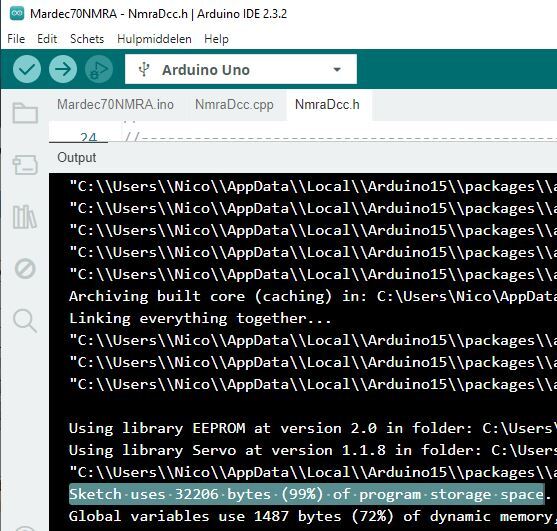Select the NmraDcc.h tab
This screenshot has height=531, width=557.
click(327, 105)
